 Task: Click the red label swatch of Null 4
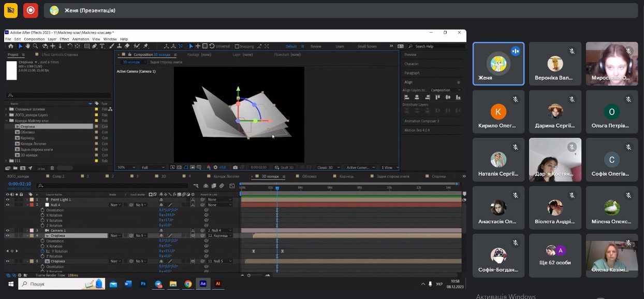click(x=31, y=205)
